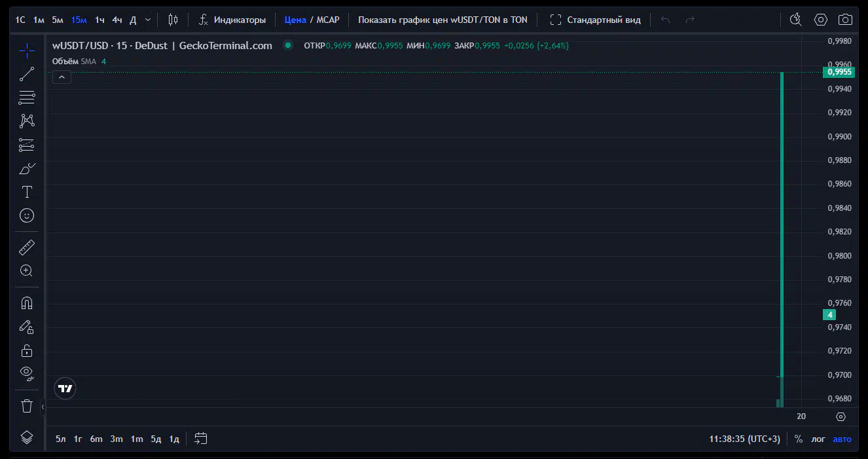The width and height of the screenshot is (868, 459).
Task: Select the Text annotation tool
Action: (x=27, y=192)
